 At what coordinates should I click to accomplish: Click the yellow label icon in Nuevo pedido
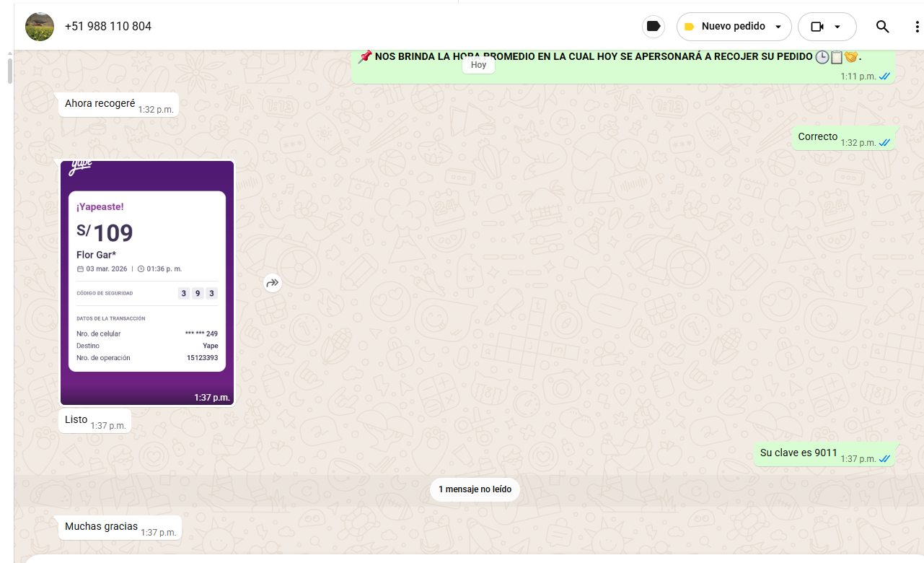tap(689, 27)
